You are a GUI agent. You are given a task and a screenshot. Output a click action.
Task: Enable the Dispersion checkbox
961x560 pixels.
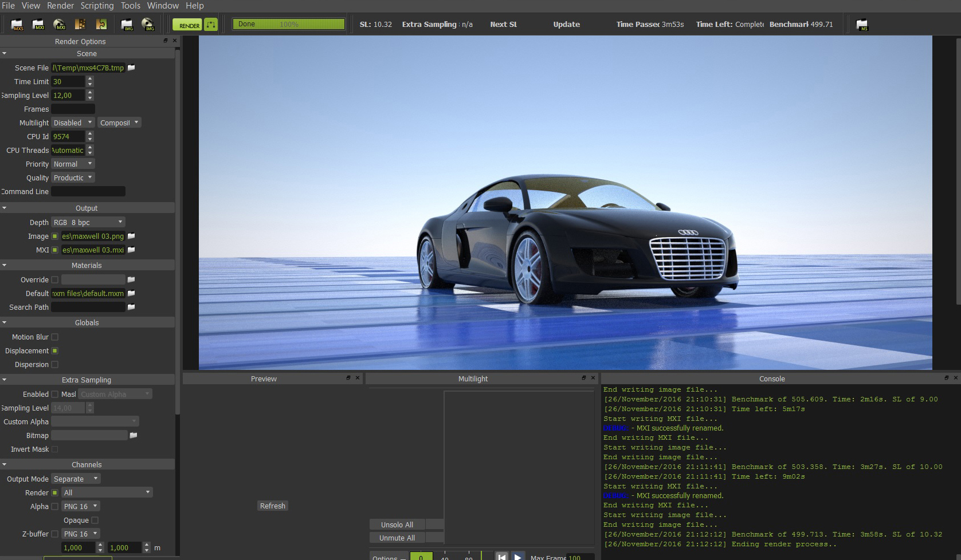tap(55, 364)
